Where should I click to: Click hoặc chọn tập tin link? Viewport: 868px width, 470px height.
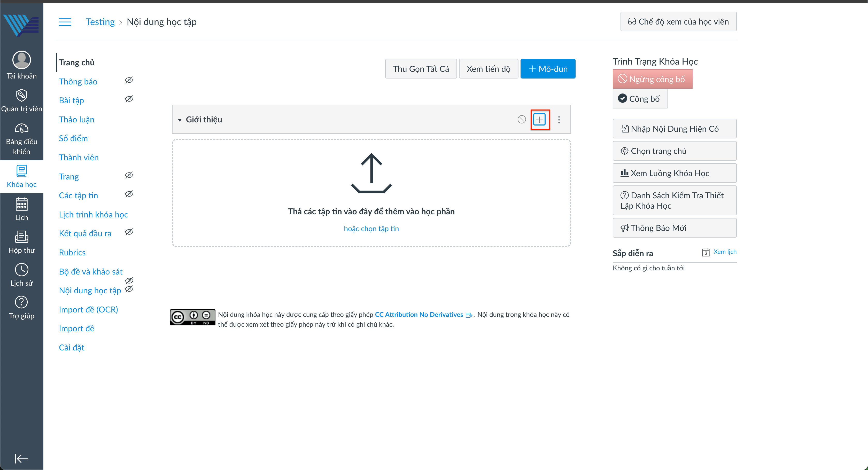(371, 229)
